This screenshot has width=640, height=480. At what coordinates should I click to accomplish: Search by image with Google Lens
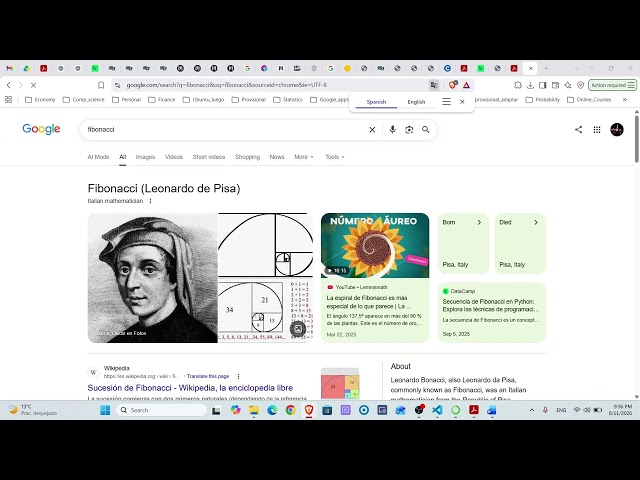pyautogui.click(x=409, y=129)
